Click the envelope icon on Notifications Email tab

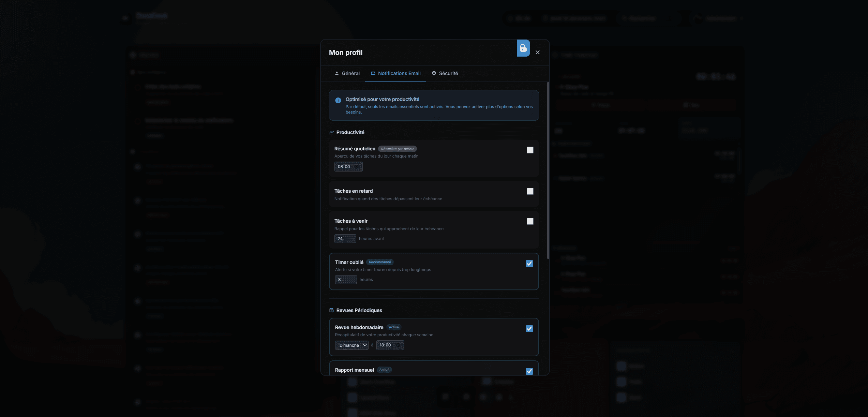coord(373,73)
